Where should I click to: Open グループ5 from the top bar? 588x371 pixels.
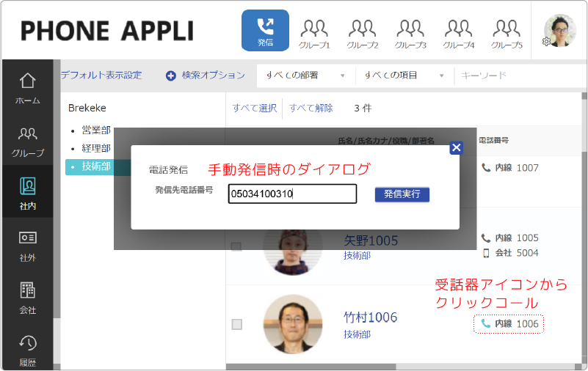(507, 34)
